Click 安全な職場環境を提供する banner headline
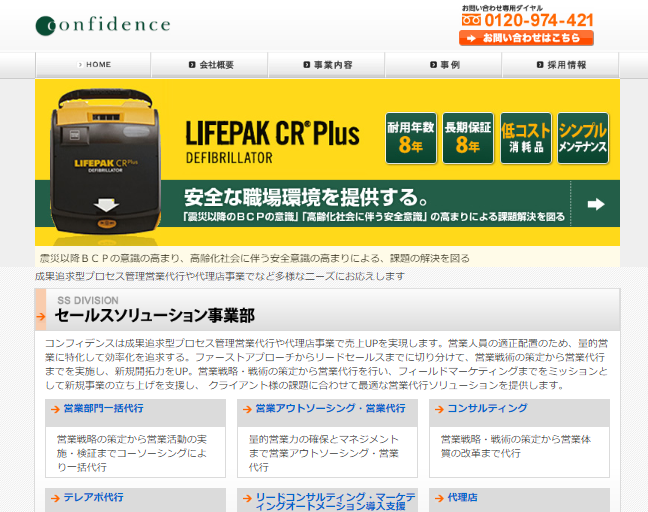The image size is (648, 512). [x=306, y=197]
